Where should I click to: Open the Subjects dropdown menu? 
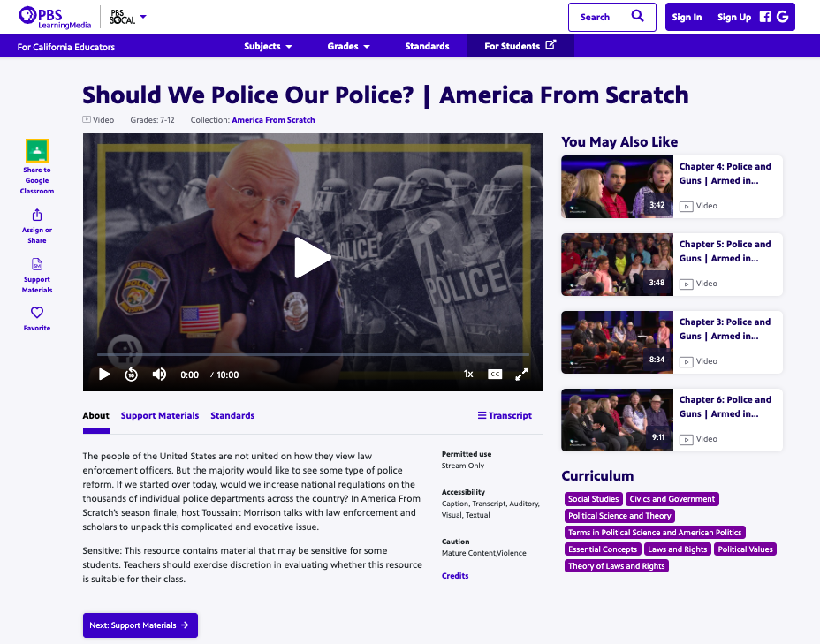pos(268,45)
